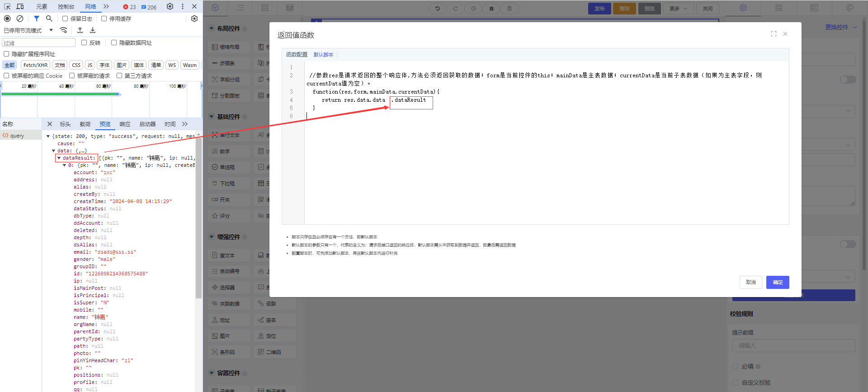868x392 pixels.
Task: Switch to the 响应 tab
Action: (x=125, y=124)
